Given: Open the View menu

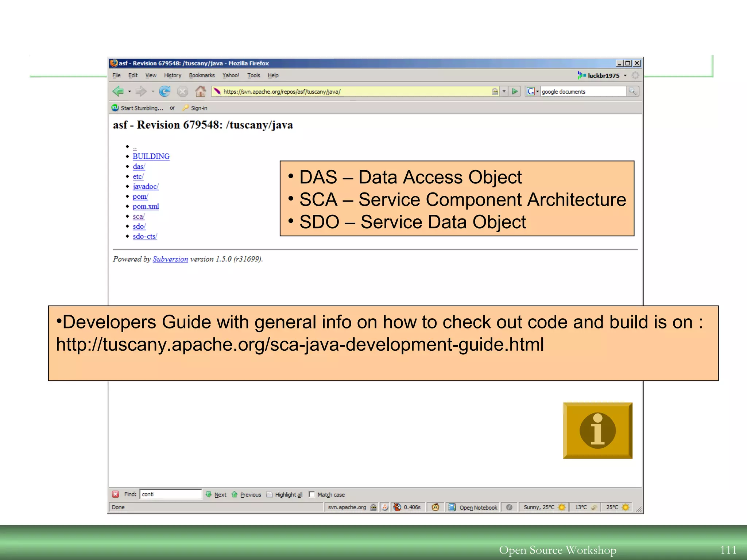Looking at the screenshot, I should [151, 75].
